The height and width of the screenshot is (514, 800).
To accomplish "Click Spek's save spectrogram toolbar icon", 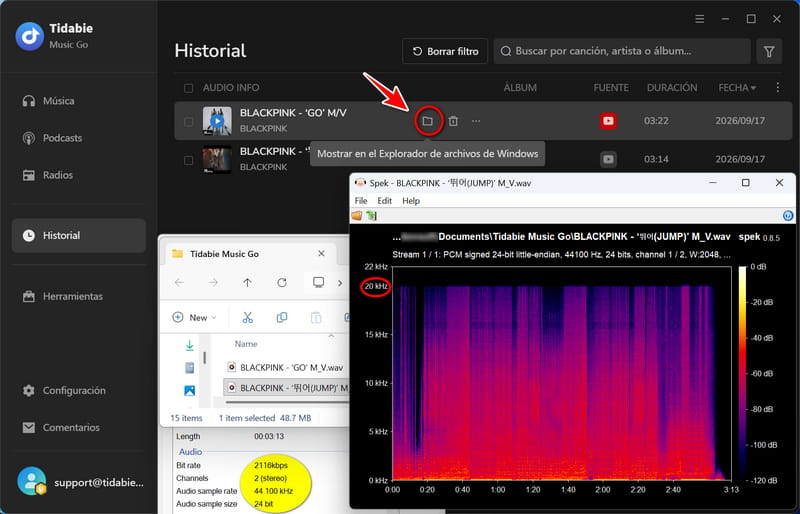I will (x=371, y=216).
